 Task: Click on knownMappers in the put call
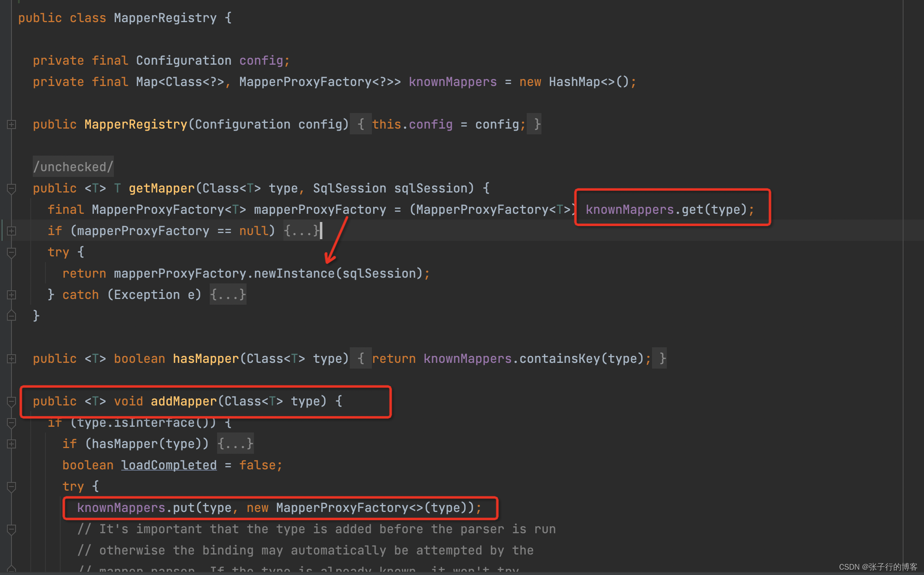[121, 508]
